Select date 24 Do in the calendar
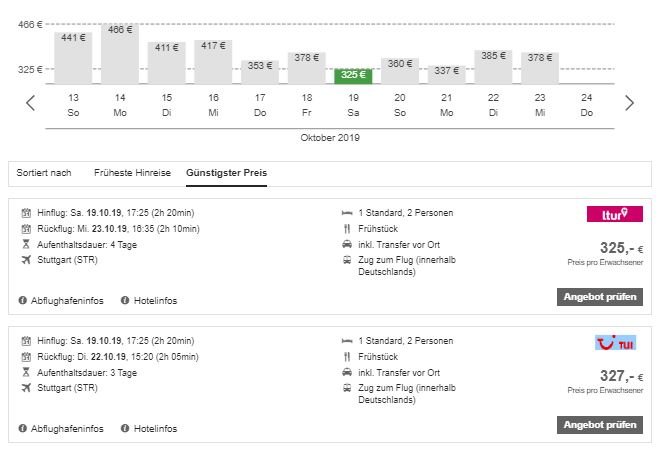The width and height of the screenshot is (661, 449). click(586, 104)
